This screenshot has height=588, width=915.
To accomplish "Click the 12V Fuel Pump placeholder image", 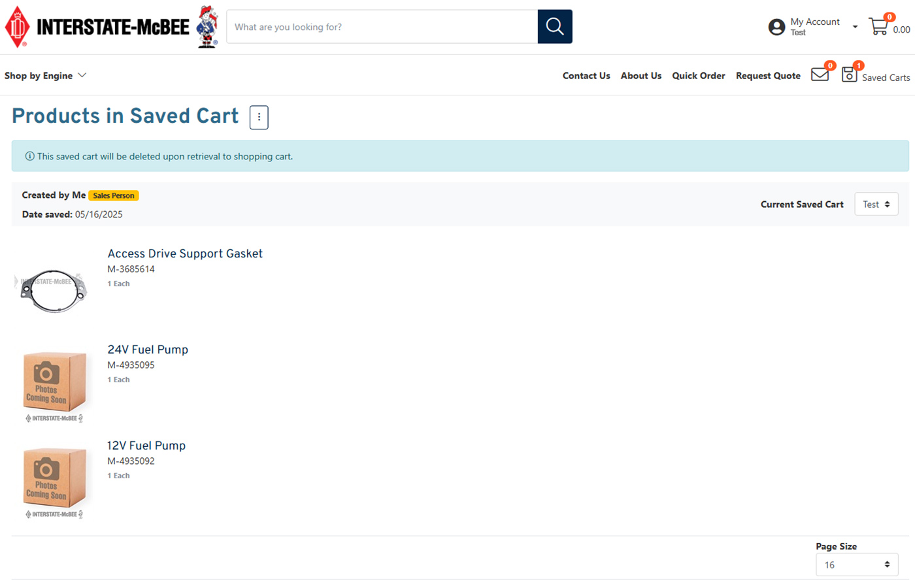I will 54,482.
